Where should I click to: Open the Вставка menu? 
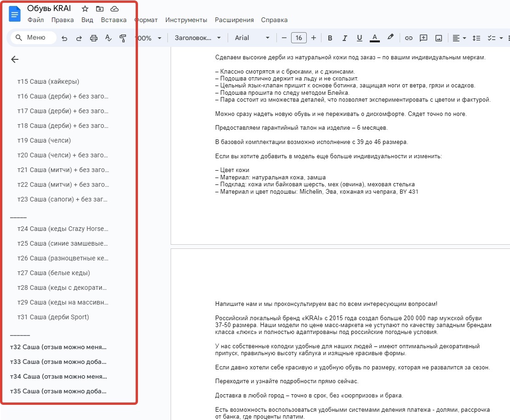[x=114, y=20]
